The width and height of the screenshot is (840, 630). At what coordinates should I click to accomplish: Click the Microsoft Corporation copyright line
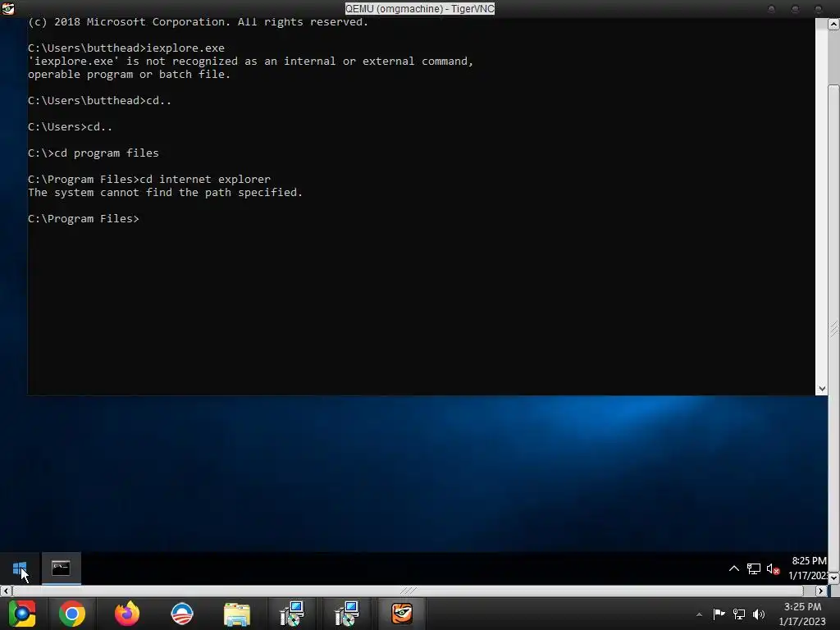coord(199,22)
